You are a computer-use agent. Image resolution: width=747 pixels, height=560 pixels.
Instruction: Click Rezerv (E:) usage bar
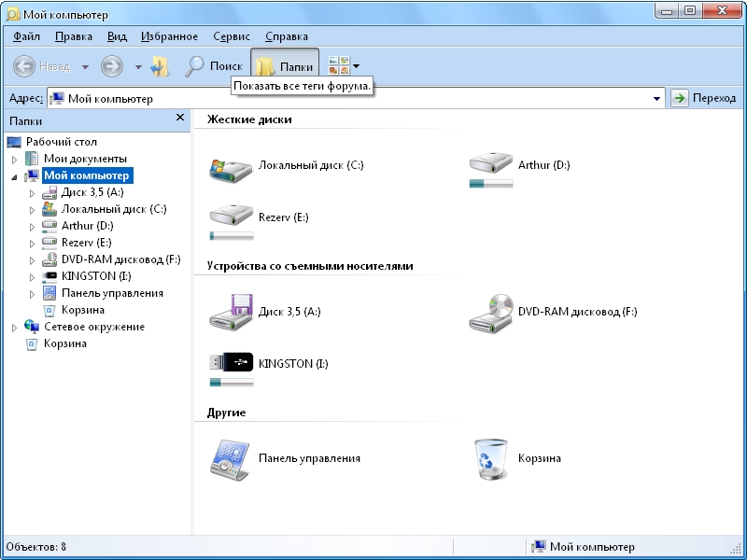[232, 235]
